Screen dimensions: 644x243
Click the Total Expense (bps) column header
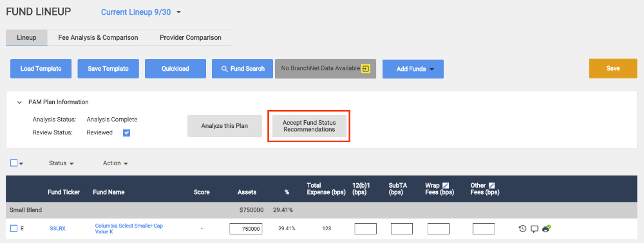(x=326, y=188)
